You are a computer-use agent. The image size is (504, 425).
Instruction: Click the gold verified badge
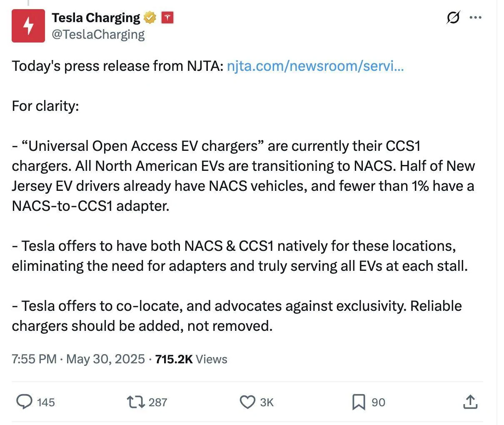point(150,17)
